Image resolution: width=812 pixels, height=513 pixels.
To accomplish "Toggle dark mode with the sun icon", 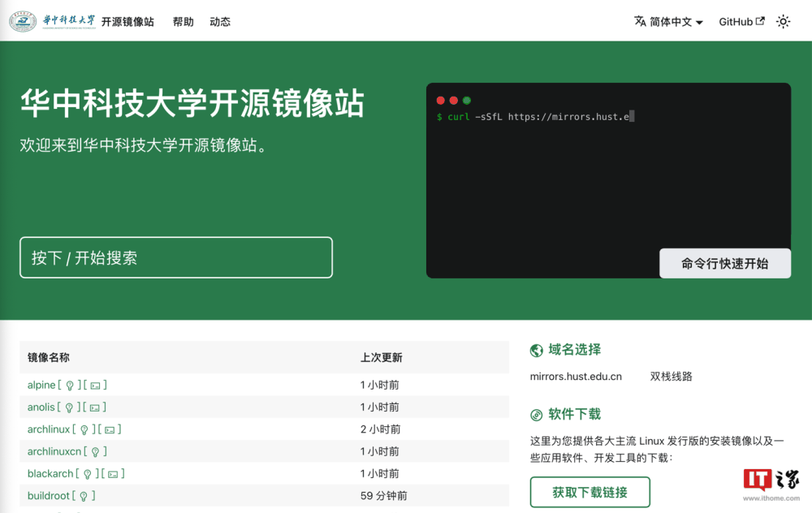I will click(783, 21).
